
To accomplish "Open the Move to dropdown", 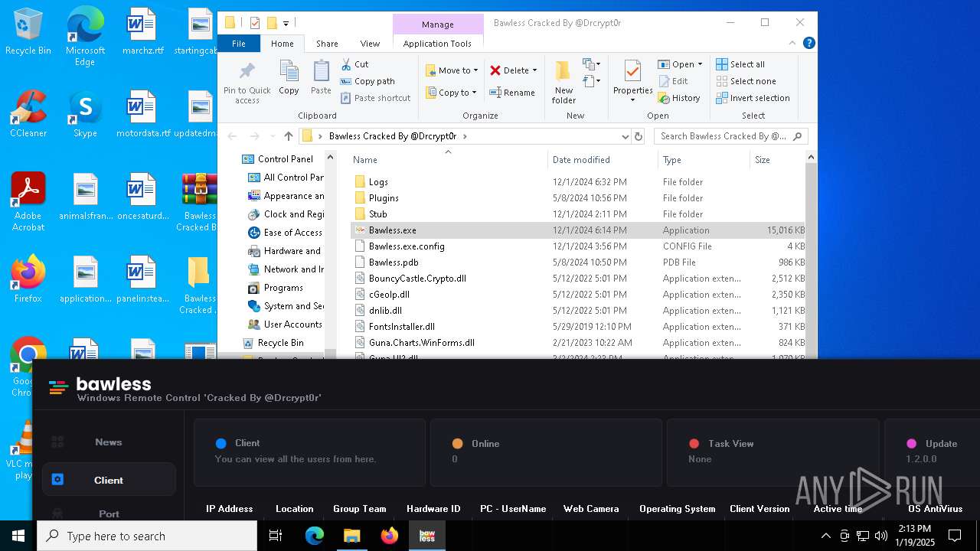I will (x=452, y=70).
